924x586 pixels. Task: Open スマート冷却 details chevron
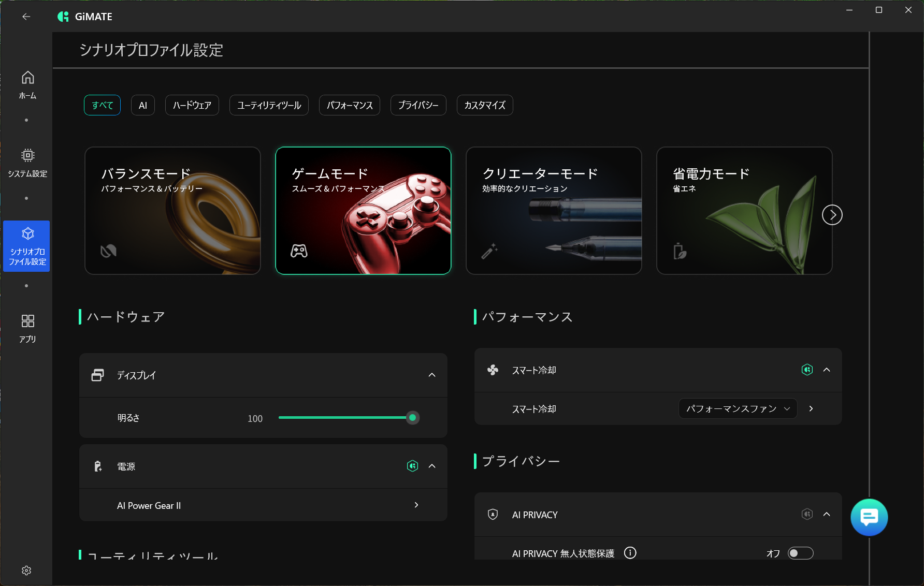811,409
